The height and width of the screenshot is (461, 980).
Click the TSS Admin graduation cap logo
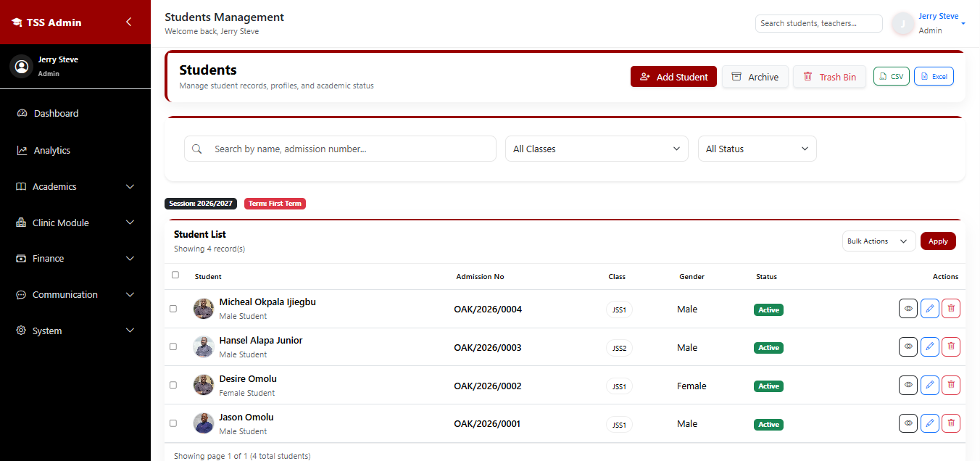click(17, 22)
